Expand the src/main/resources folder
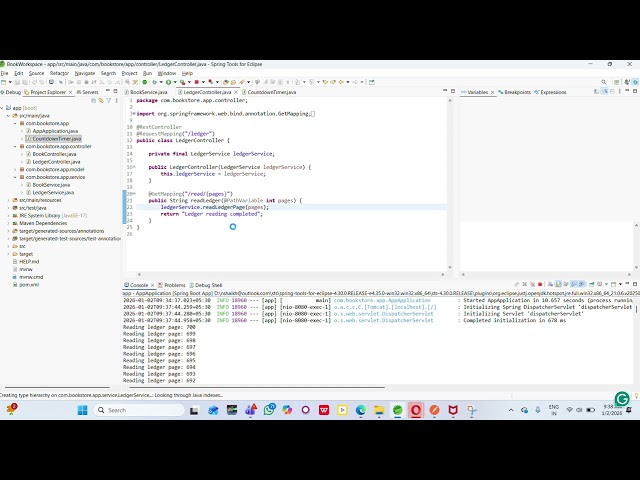Screen dimensions: 640x480 pos(9,200)
